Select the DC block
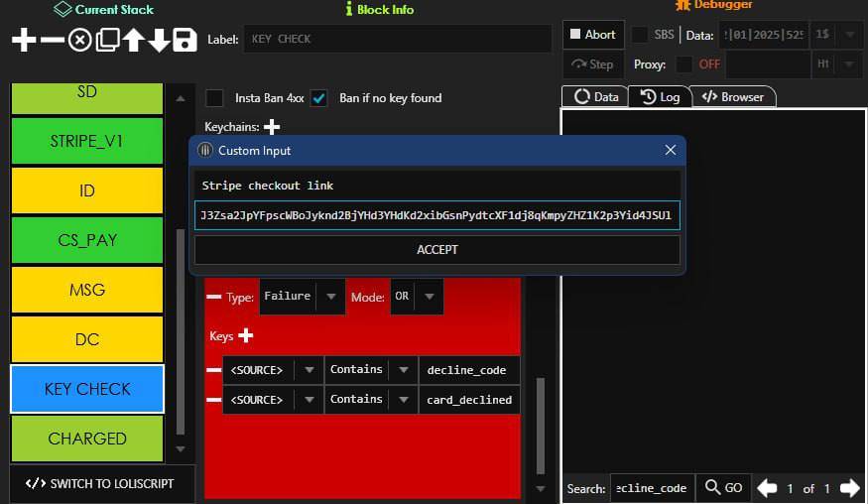This screenshot has width=868, height=504. pos(87,339)
